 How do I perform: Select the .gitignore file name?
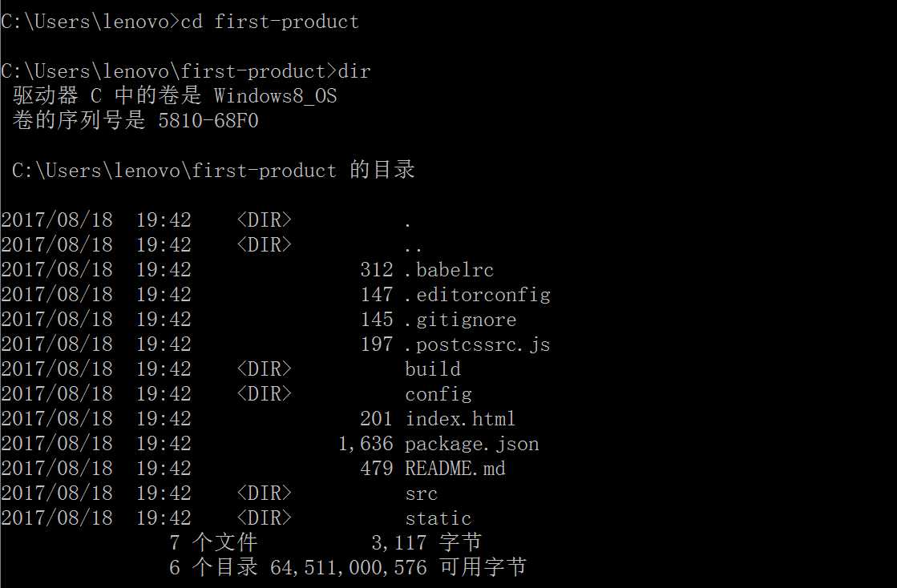click(460, 320)
